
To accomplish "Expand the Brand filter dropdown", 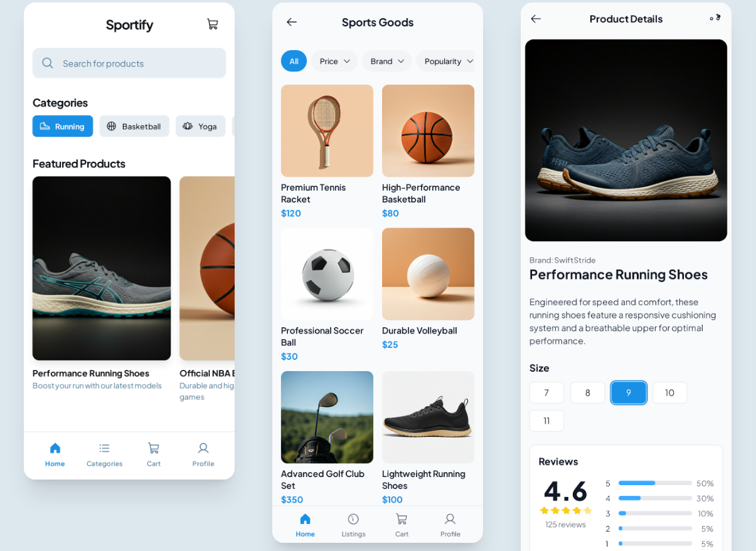I will point(386,61).
